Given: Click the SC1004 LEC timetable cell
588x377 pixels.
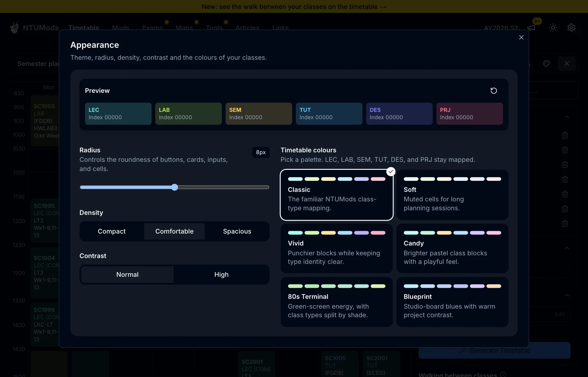Looking at the screenshot, I should [45, 272].
